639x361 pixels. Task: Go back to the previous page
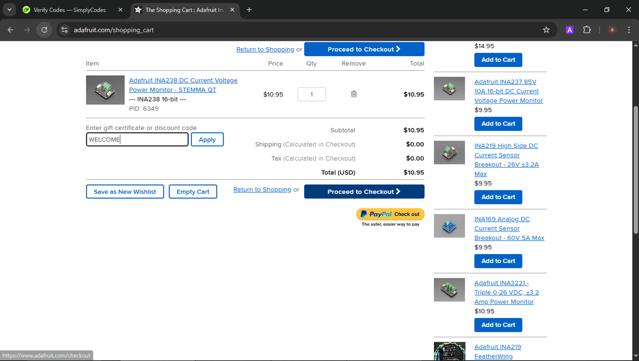tap(11, 30)
